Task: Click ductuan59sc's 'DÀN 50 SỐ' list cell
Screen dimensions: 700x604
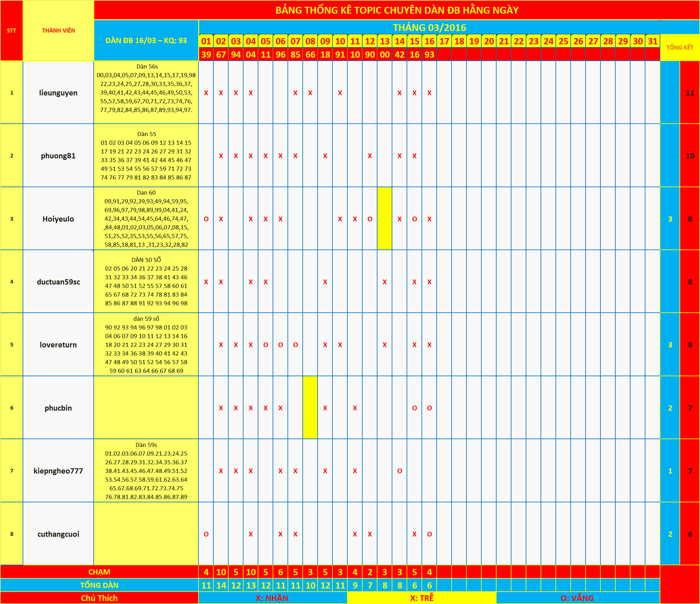Action: (146, 281)
